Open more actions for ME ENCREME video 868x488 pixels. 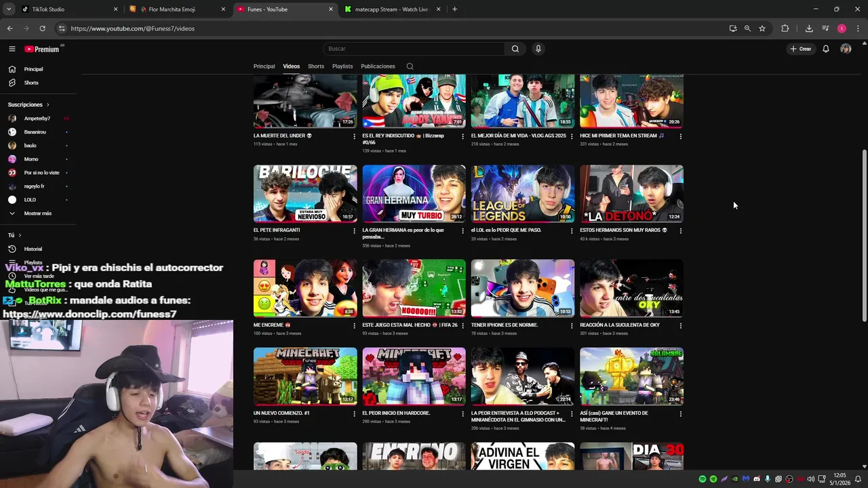click(x=354, y=325)
